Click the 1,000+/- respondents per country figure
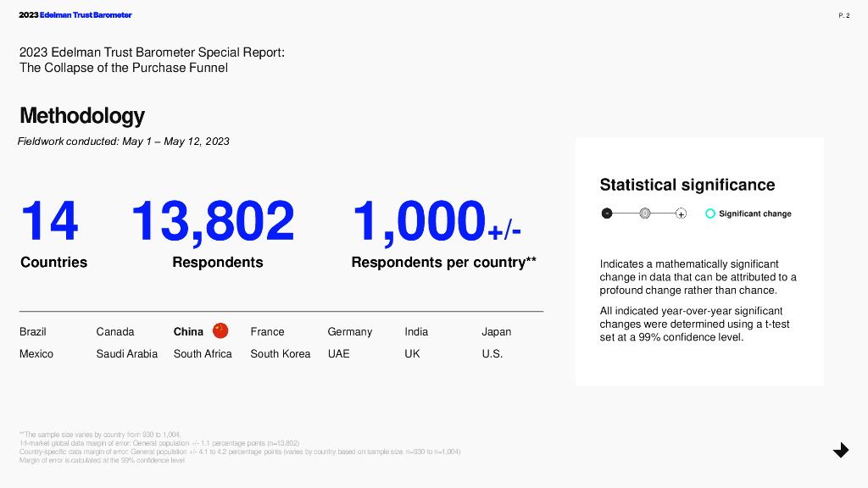 point(436,220)
